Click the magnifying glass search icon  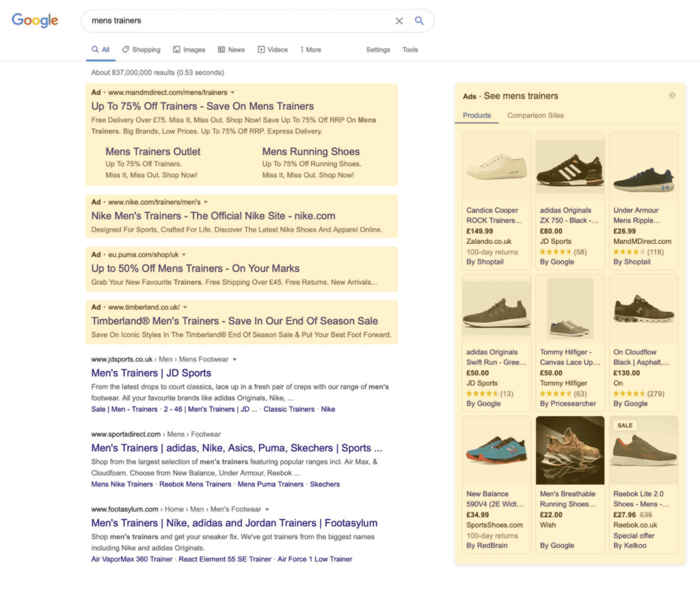pyautogui.click(x=419, y=20)
